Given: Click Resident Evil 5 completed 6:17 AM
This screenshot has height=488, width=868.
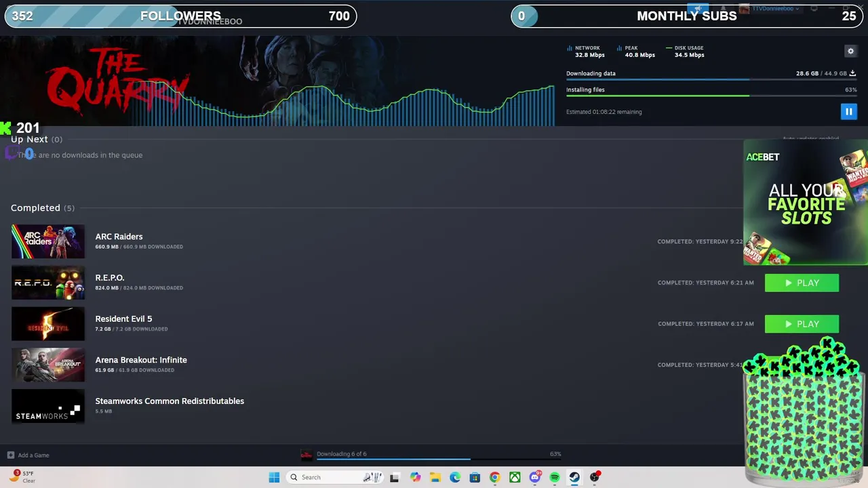Looking at the screenshot, I should (x=705, y=324).
